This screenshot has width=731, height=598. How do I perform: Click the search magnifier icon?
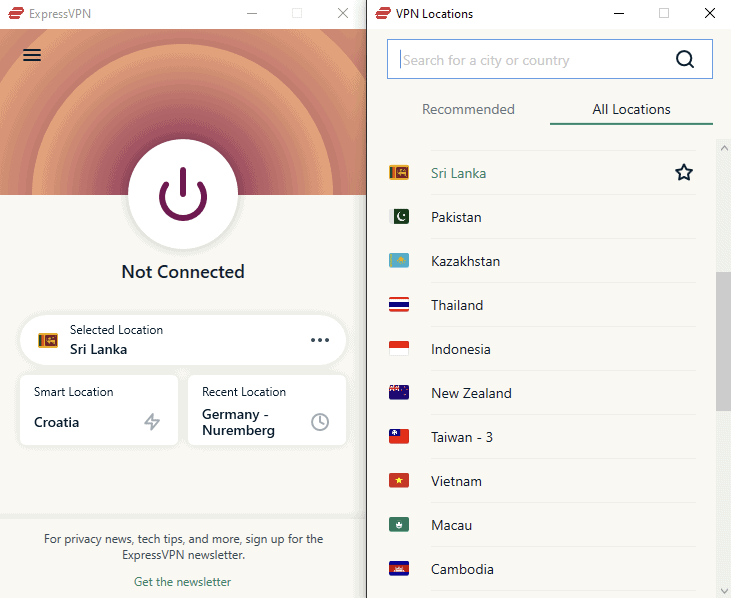tap(685, 60)
